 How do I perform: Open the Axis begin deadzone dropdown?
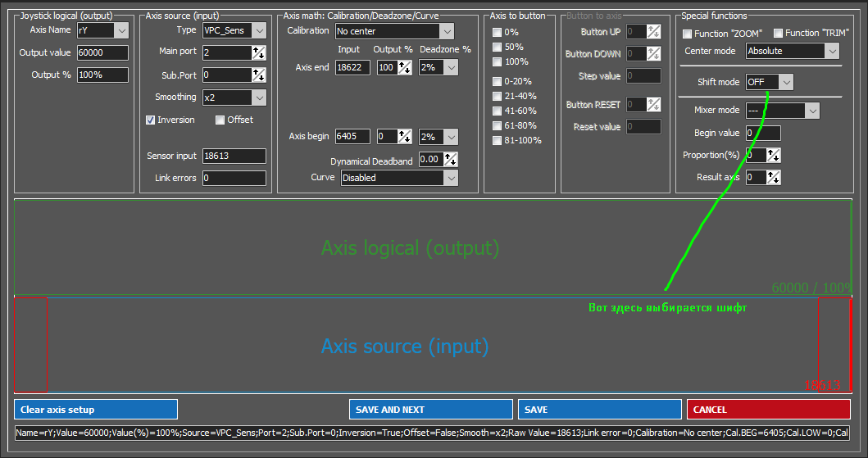tap(451, 137)
